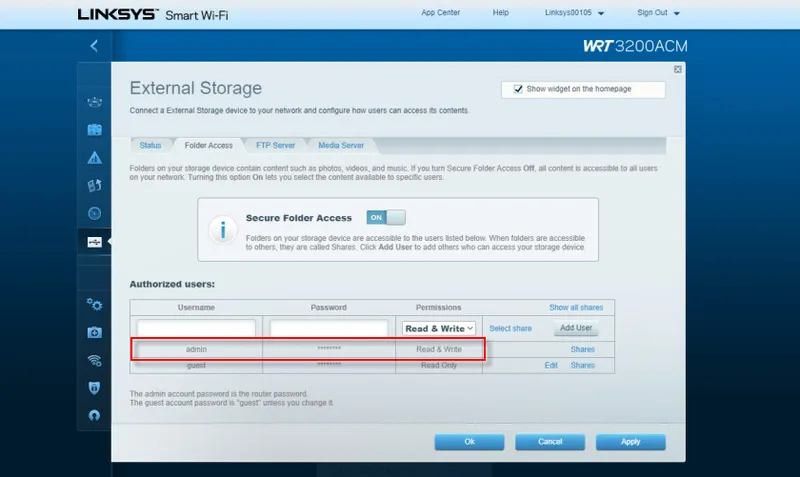
Task: Collapse the sidebar with the back arrow
Action: 94,46
